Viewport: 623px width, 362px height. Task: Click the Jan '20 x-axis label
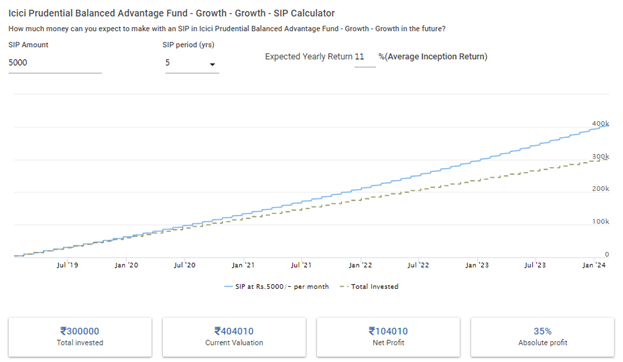point(126,265)
